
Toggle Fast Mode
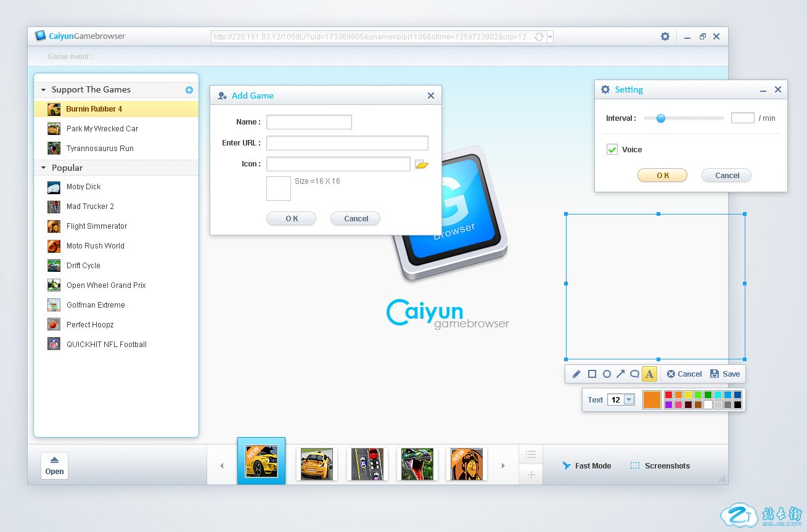tap(587, 466)
